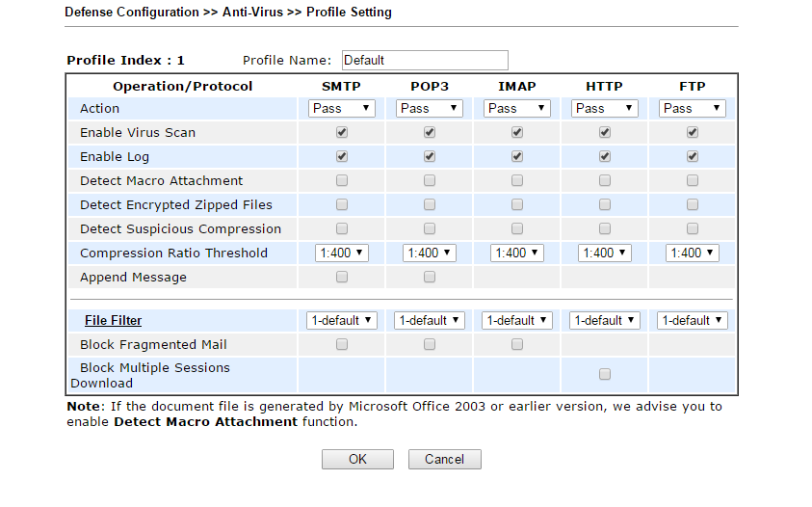Screen dimensions: 812x507
Task: Click the OK button
Action: tap(357, 459)
